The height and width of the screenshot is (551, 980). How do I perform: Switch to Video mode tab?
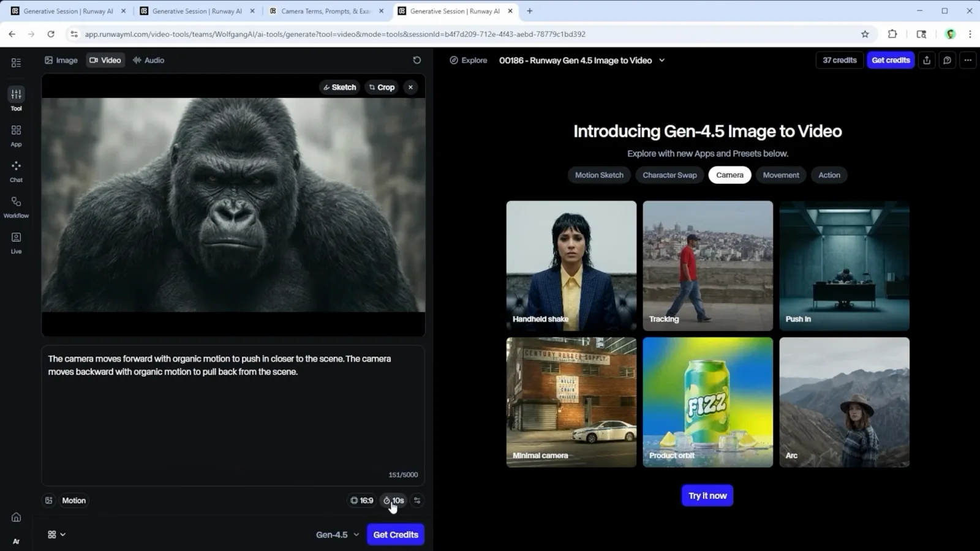click(x=105, y=60)
